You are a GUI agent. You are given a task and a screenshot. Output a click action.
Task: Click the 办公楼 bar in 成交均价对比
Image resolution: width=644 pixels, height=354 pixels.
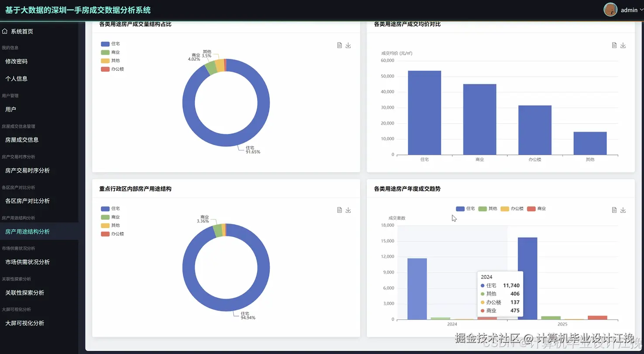point(535,130)
